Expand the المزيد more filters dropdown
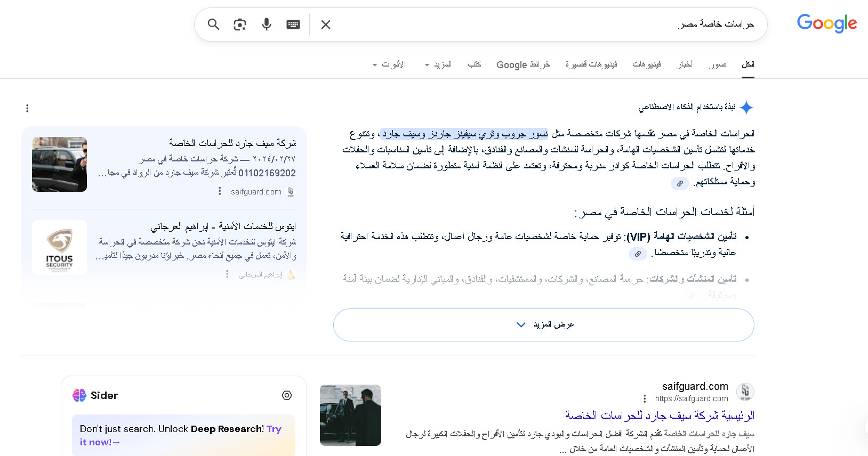 click(438, 64)
